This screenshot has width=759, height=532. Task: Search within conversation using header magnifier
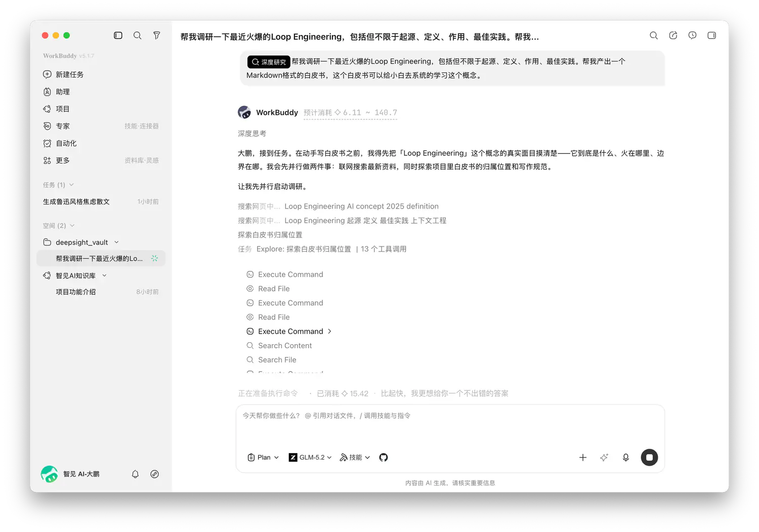654,35
